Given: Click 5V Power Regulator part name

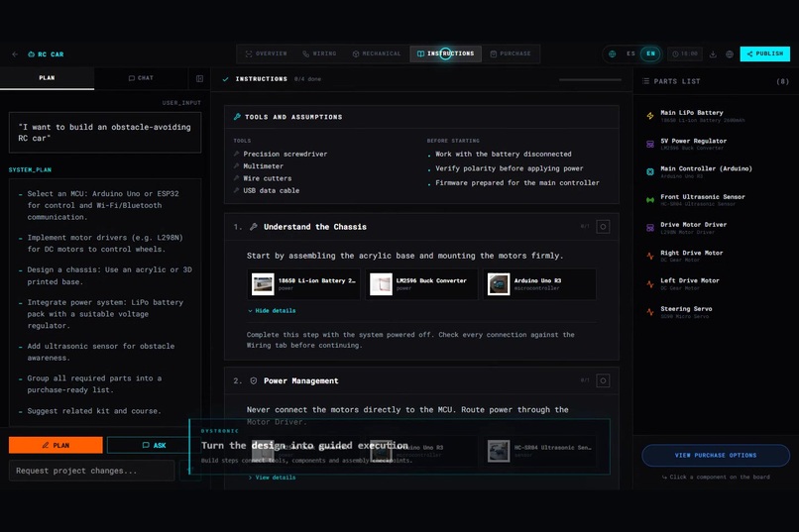Looking at the screenshot, I should click(694, 141).
